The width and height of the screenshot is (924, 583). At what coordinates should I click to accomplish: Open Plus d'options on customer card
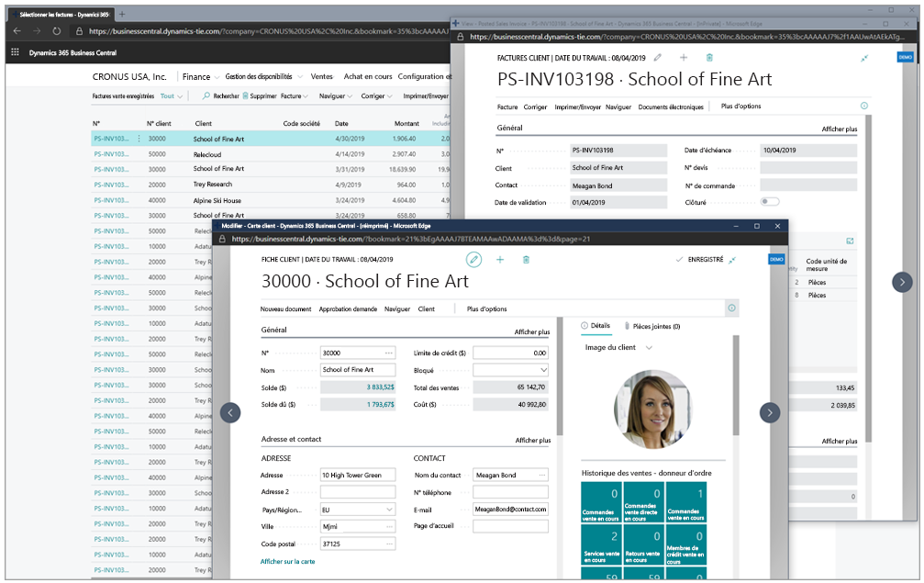[486, 308]
